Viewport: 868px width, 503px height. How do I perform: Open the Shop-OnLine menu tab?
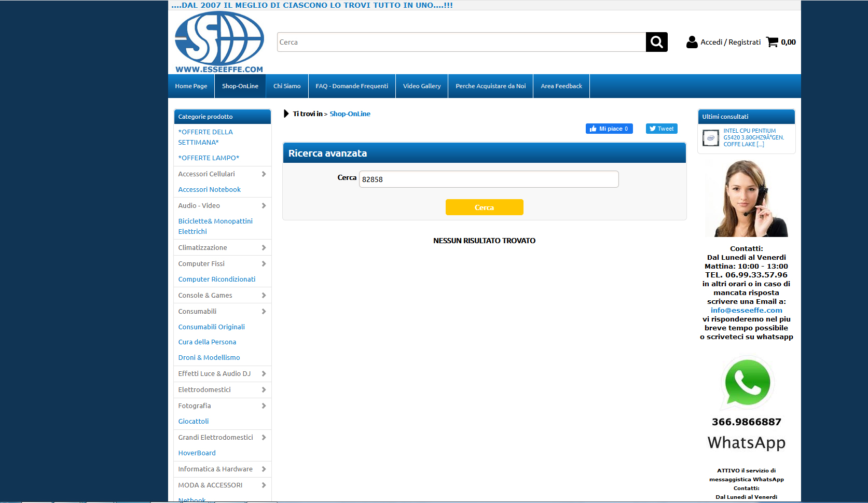[240, 86]
